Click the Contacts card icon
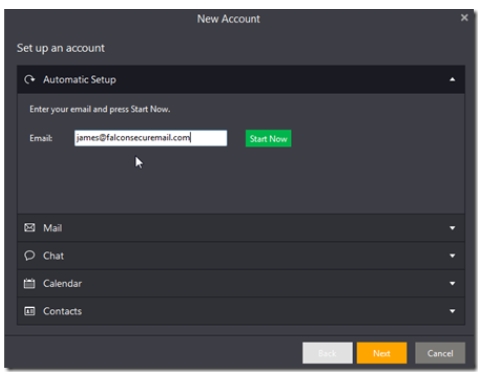 [x=29, y=311]
